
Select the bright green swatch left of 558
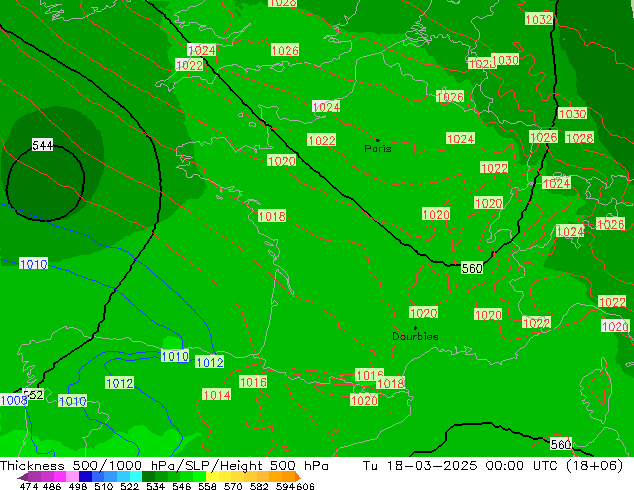coord(199,477)
